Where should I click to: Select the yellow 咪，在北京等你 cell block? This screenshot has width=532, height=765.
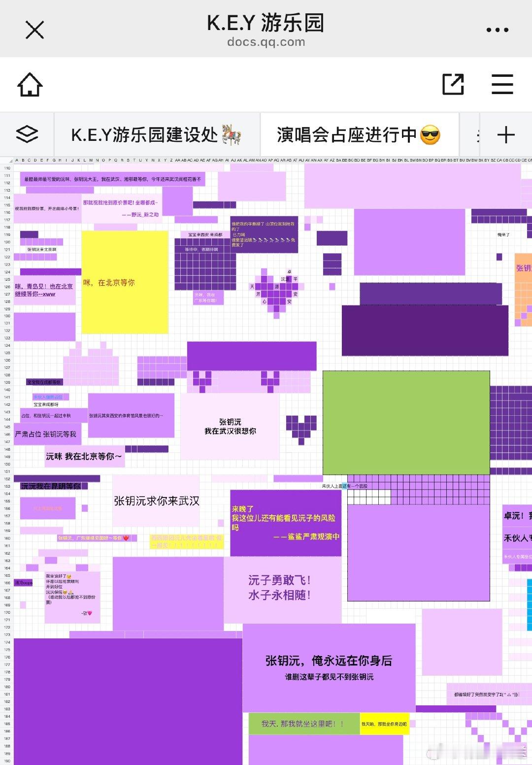(125, 282)
